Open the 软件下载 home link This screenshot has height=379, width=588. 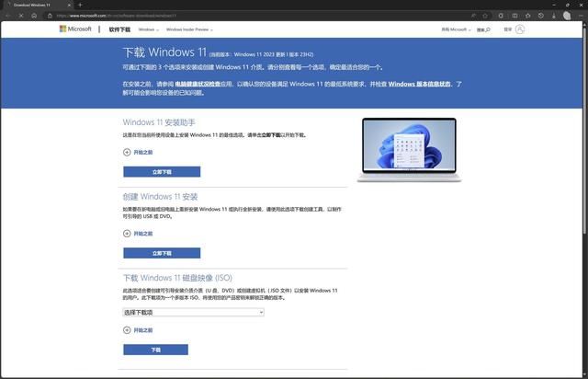119,29
